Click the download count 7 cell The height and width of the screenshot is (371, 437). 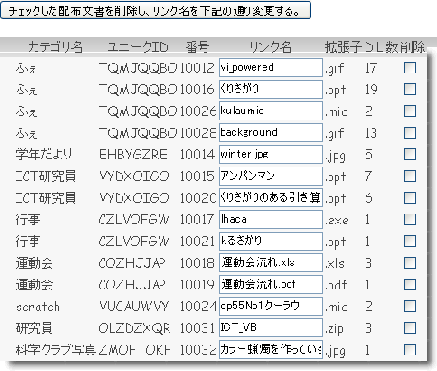pos(368,176)
